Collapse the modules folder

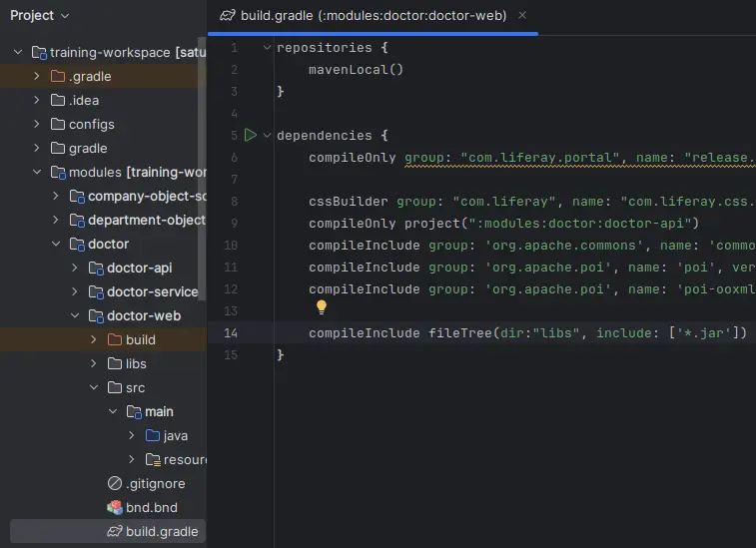(37, 172)
